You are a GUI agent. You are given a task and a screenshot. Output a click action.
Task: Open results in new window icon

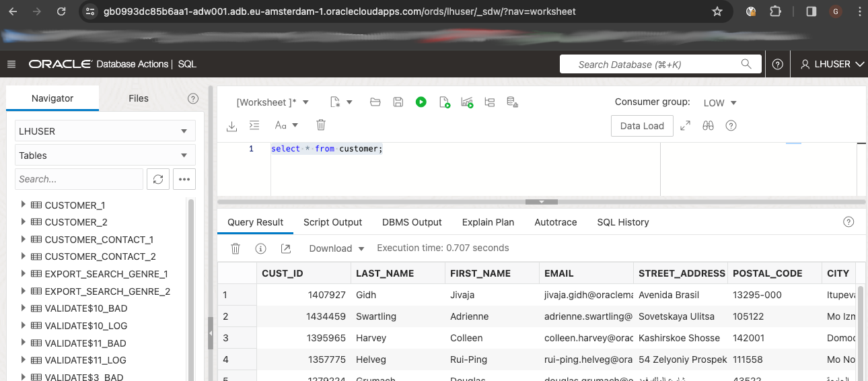tap(285, 248)
